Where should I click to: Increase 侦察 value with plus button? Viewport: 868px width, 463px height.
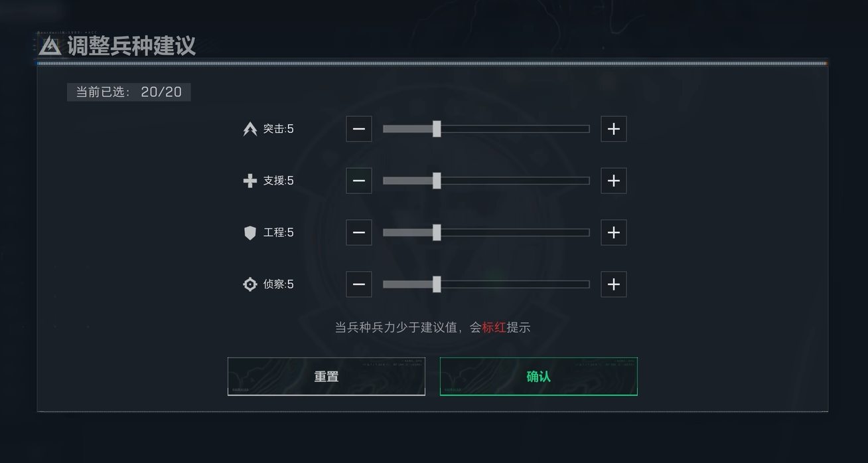(614, 284)
